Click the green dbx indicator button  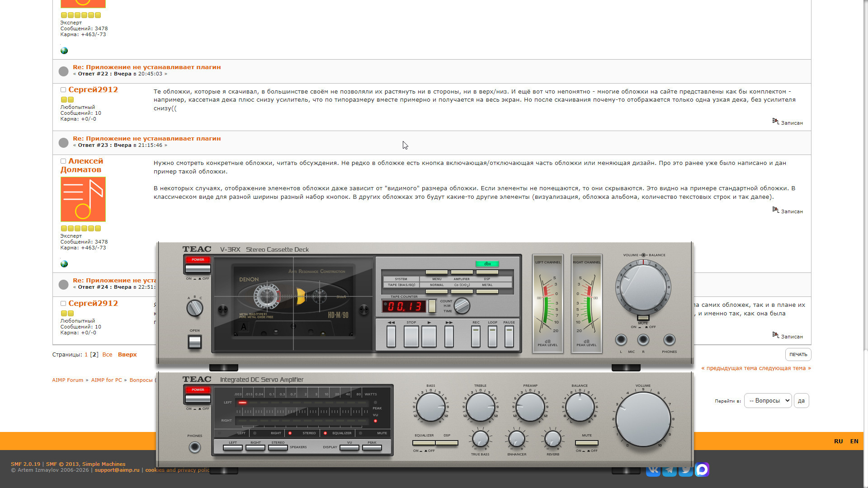(x=487, y=264)
